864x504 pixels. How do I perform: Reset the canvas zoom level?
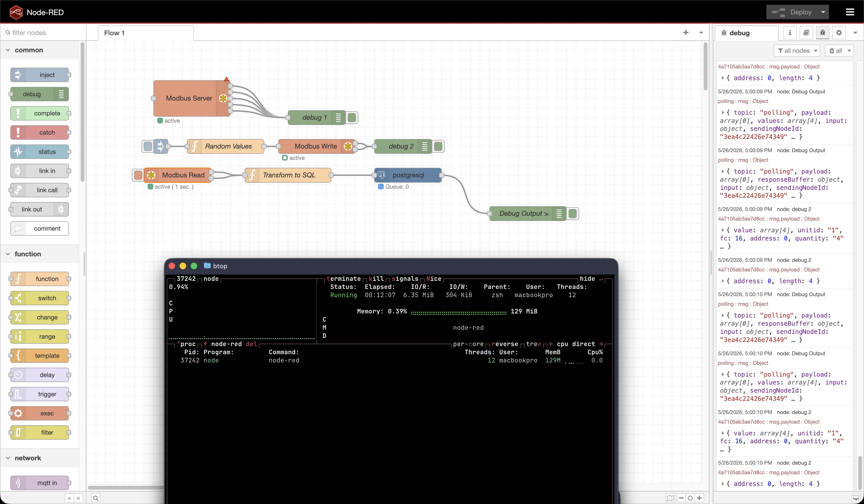(x=690, y=498)
